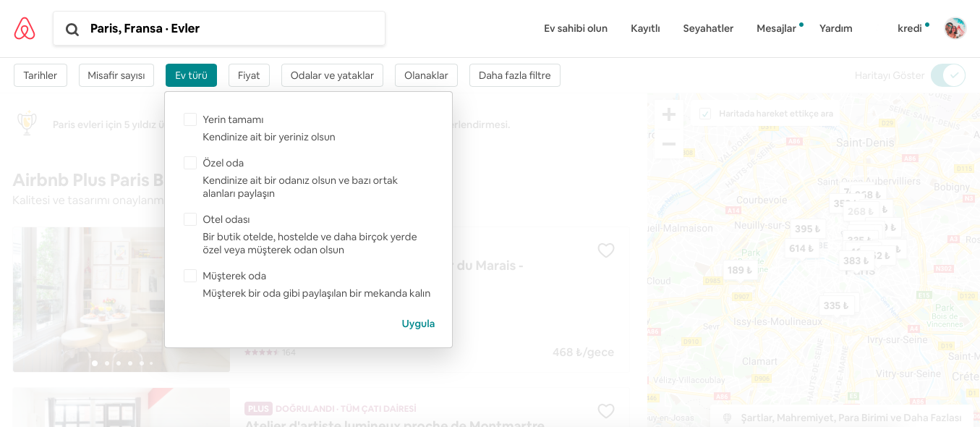980x427 pixels.
Task: Check the Yerin tamamı option
Action: pyautogui.click(x=190, y=119)
